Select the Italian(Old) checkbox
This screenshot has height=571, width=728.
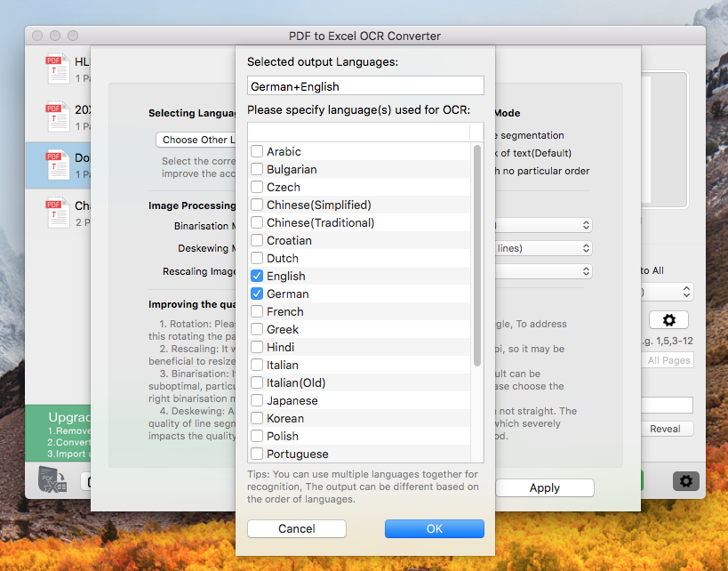click(257, 382)
